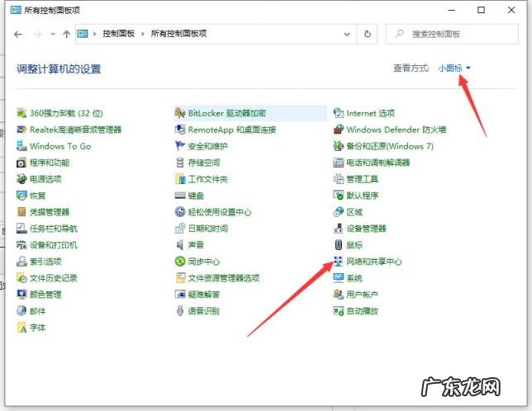Click the forward navigation arrow
The height and width of the screenshot is (411, 532).
pyautogui.click(x=37, y=34)
